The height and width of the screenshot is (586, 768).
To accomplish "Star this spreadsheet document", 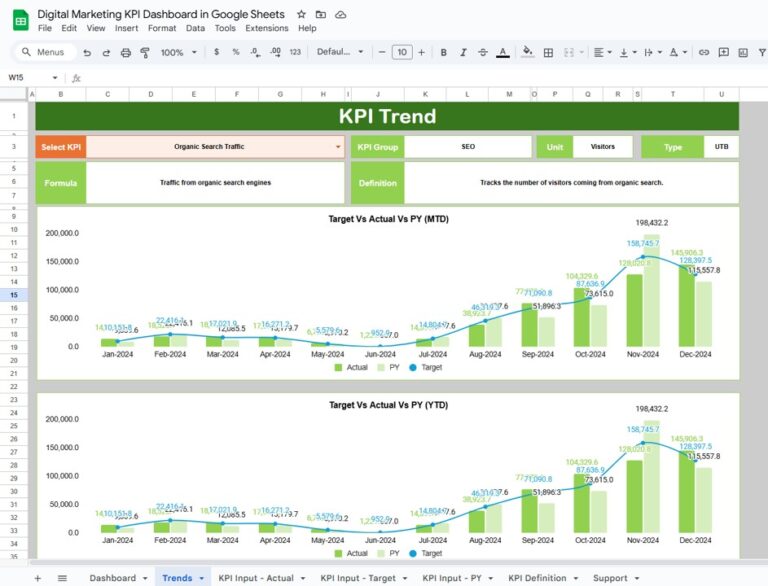I will click(301, 15).
